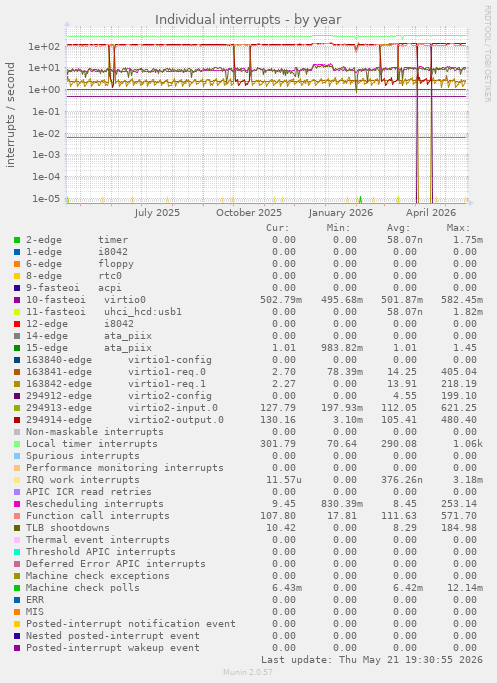Viewport: 497px width, 683px height.
Task: Click the light green Local timer interrupts swatch
Action: [17, 444]
